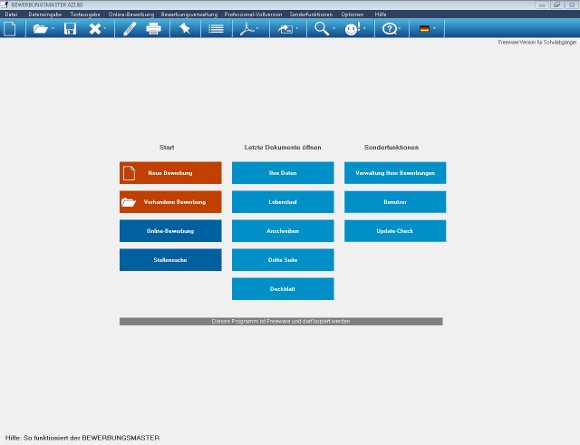Click the smiley face feedback icon

tap(352, 28)
